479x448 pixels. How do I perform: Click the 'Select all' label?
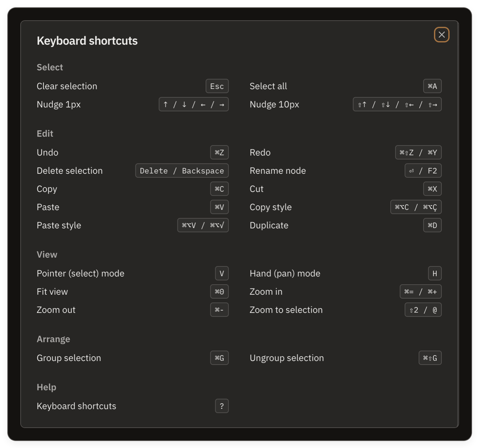268,86
